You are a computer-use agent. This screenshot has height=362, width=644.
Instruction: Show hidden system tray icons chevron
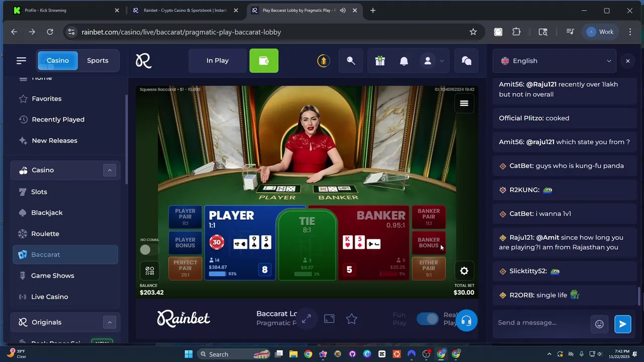point(549,354)
